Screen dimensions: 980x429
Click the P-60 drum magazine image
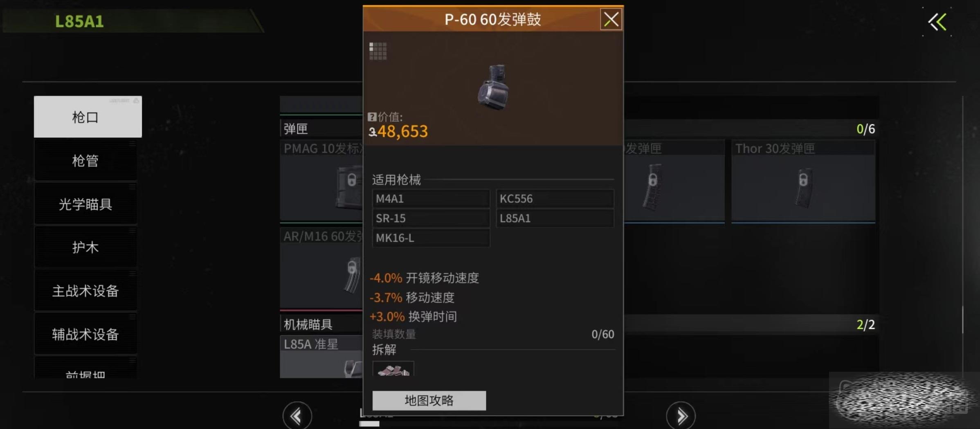tap(494, 87)
